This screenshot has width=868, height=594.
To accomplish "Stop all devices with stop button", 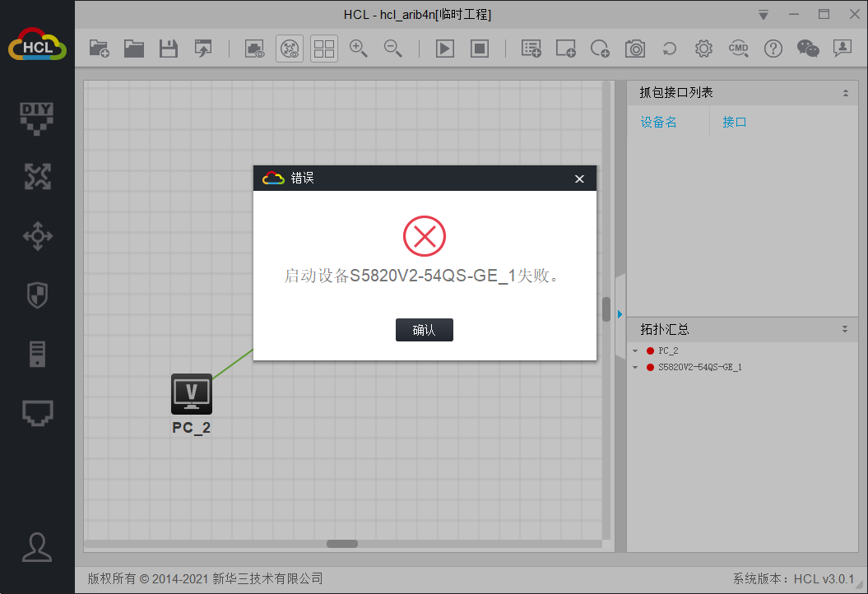I will pos(480,49).
